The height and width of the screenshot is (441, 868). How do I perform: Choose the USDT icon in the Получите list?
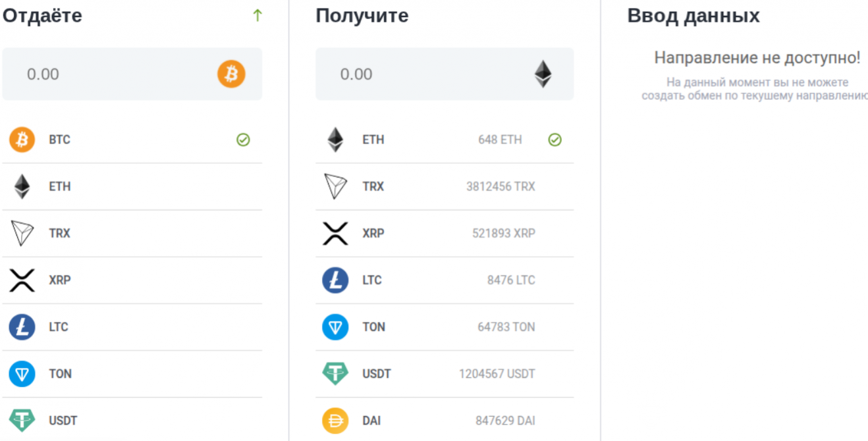[x=335, y=374]
